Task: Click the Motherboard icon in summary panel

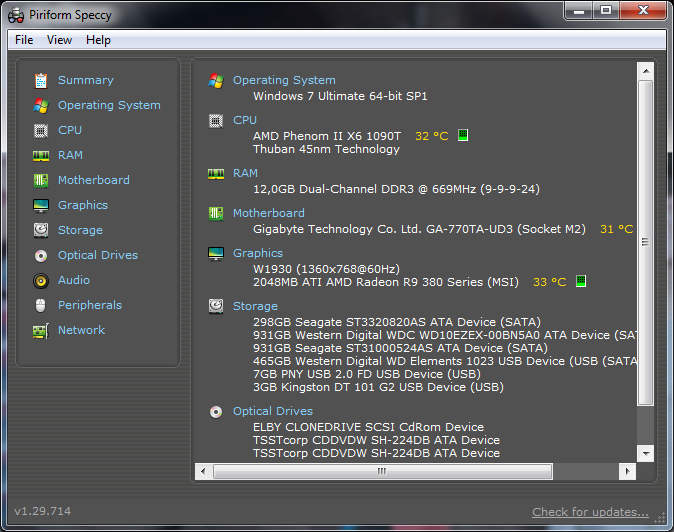Action: point(216,214)
